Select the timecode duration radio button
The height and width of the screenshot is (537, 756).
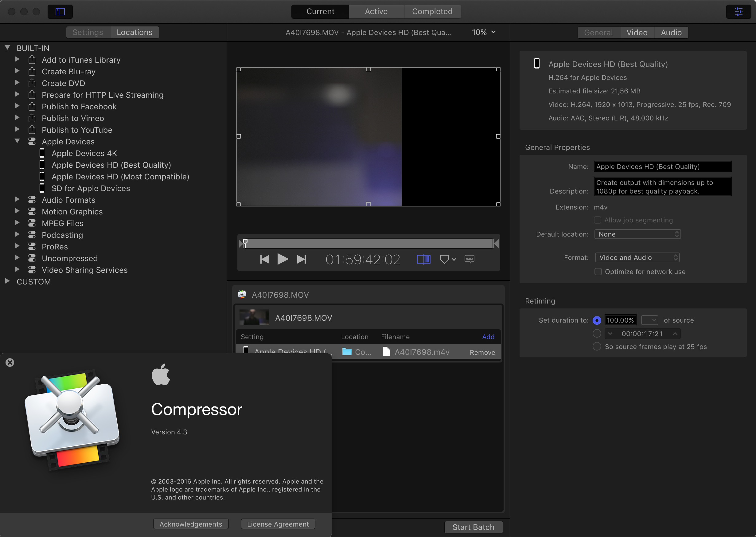pyautogui.click(x=597, y=333)
